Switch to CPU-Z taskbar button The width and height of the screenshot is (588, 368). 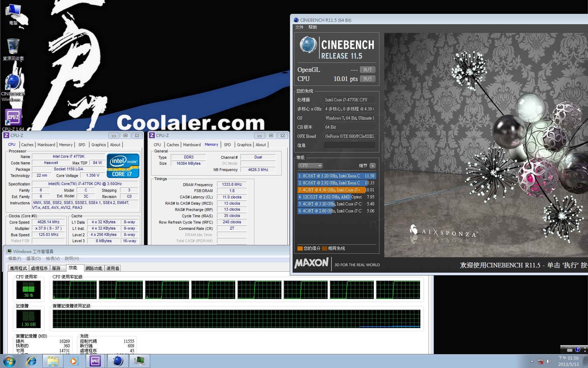click(96, 361)
